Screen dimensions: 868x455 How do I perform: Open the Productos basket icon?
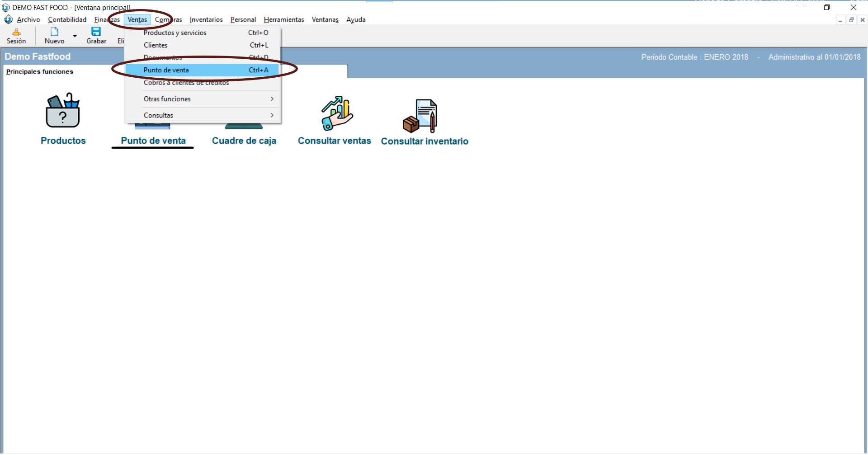(63, 111)
